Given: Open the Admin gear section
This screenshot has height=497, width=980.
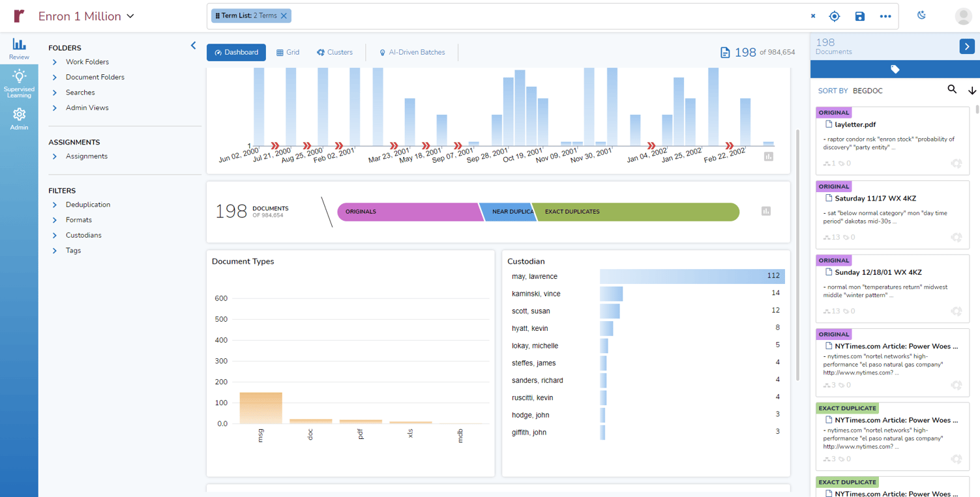Looking at the screenshot, I should [x=19, y=119].
